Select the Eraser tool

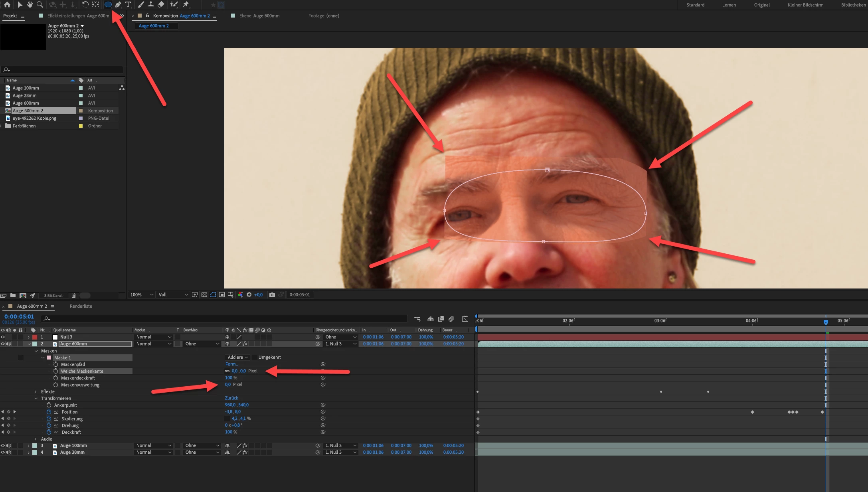pyautogui.click(x=161, y=5)
